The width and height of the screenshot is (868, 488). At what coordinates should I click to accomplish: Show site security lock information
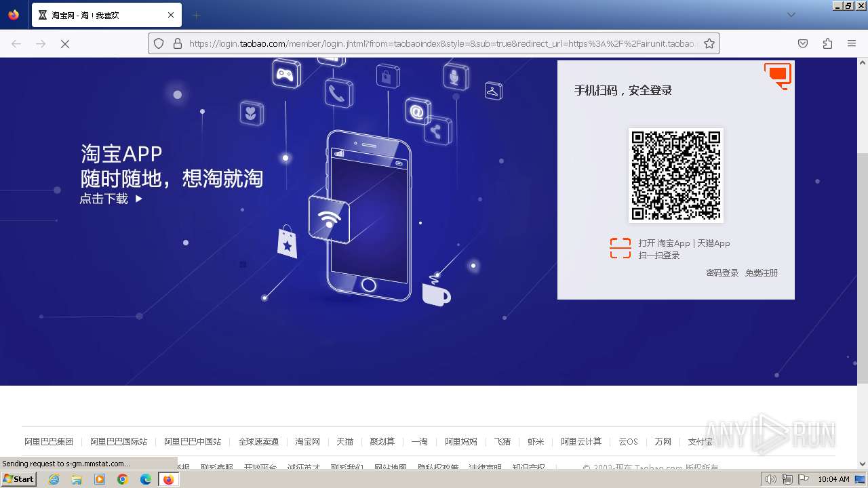(x=178, y=43)
